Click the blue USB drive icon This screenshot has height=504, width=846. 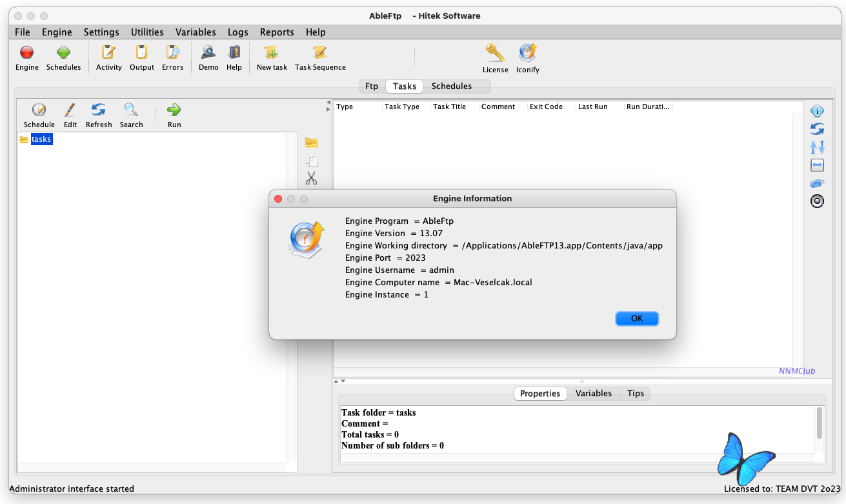817,183
